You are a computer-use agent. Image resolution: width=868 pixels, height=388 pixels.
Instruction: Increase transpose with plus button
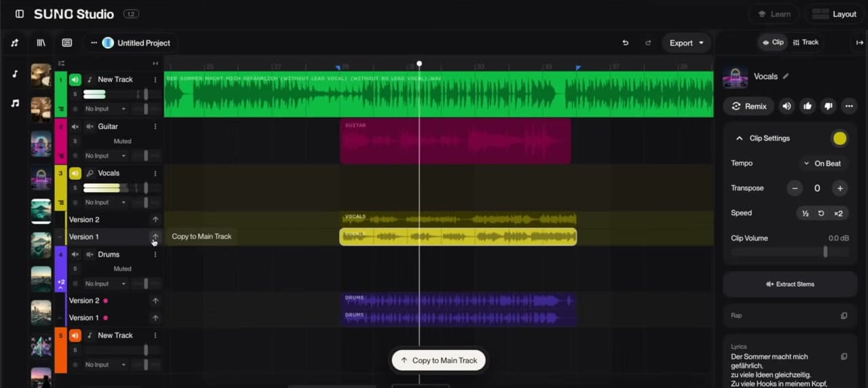(x=840, y=188)
